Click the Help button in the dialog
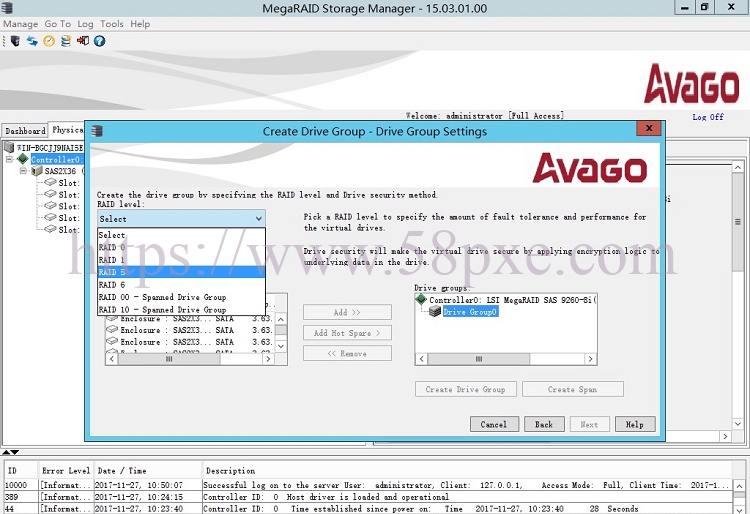Screen dimensions: 750x514 tap(635, 424)
